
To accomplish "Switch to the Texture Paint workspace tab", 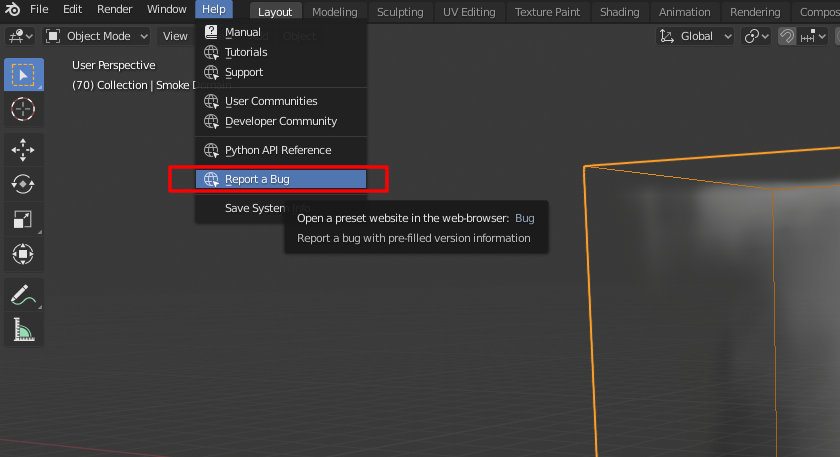I will [547, 12].
